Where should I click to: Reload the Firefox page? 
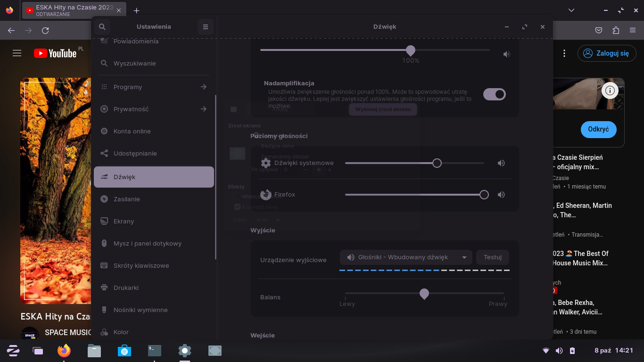pos(45,31)
